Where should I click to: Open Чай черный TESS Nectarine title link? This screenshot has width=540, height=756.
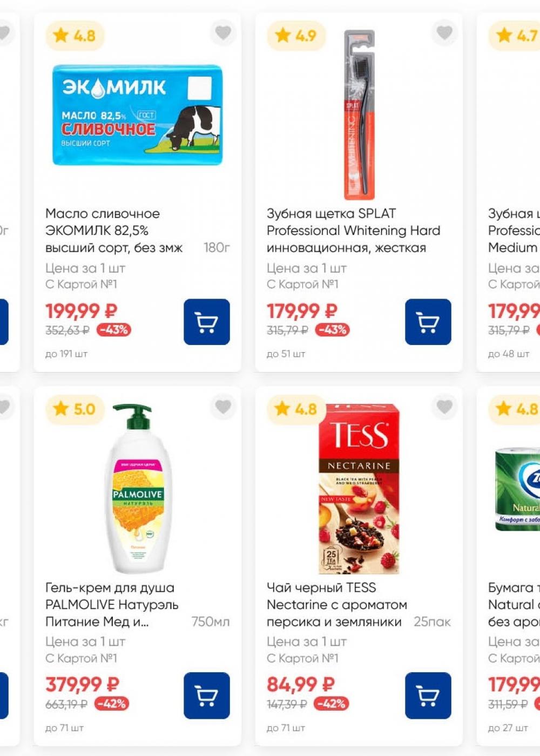coord(336,604)
